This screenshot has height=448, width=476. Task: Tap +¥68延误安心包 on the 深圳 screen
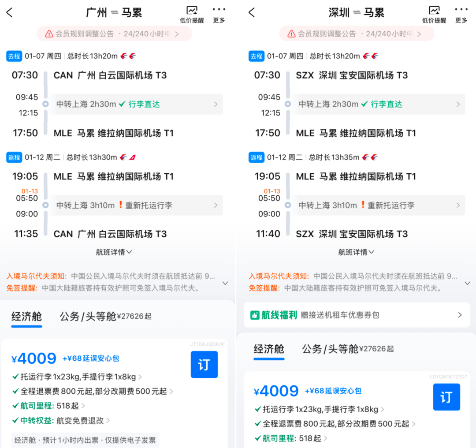pos(333,391)
